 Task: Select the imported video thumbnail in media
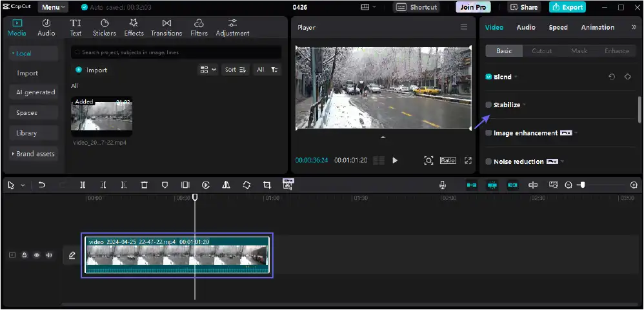(x=101, y=116)
